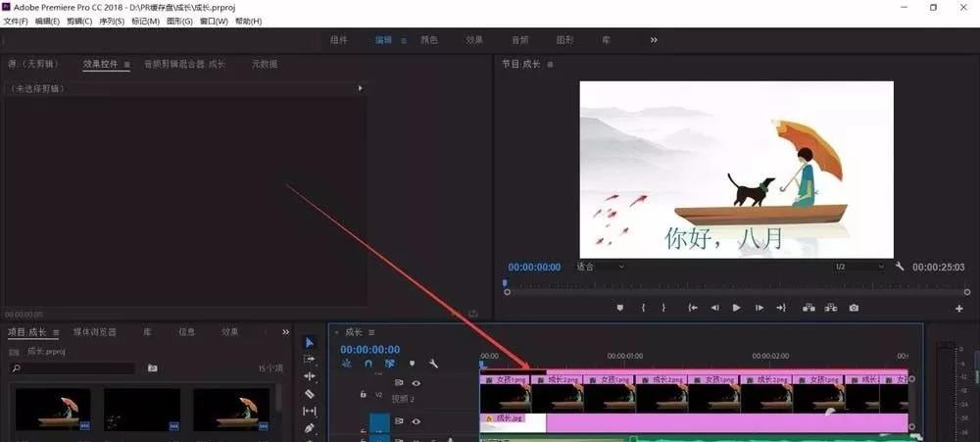This screenshot has height=442, width=980.
Task: Open the program monitor button editor plus
Action: pos(958,308)
